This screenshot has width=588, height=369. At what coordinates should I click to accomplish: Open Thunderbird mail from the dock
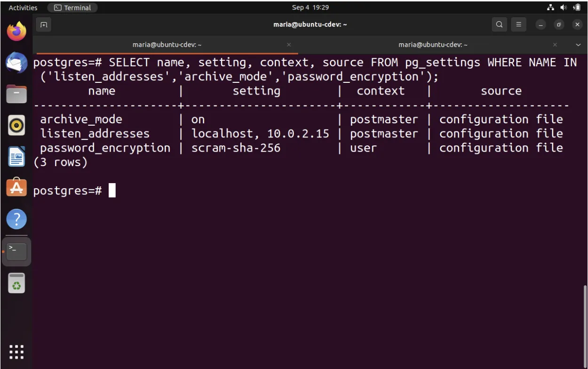[16, 63]
